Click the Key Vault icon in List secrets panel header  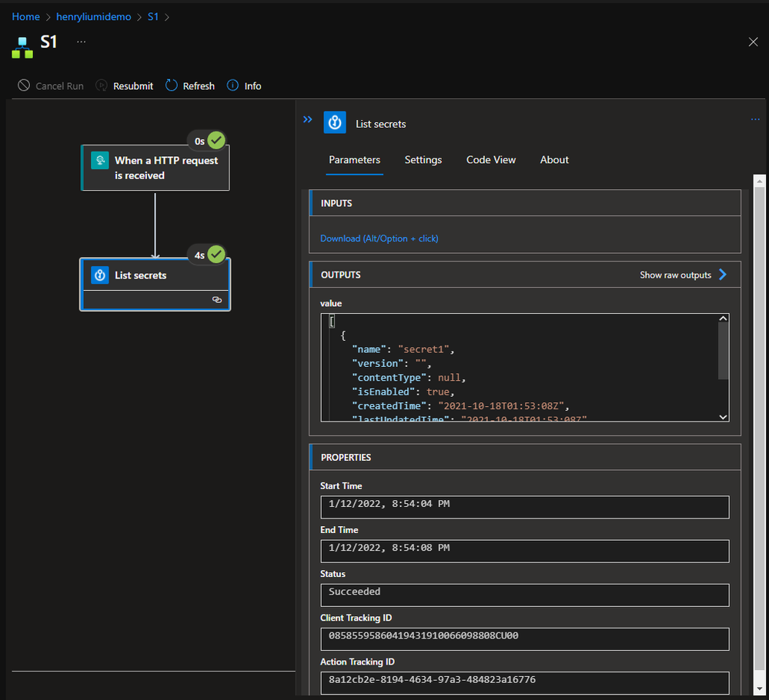335,122
